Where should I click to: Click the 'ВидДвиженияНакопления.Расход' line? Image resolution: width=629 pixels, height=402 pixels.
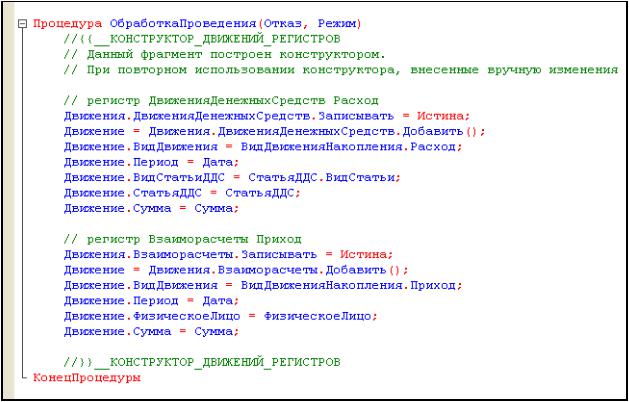263,147
